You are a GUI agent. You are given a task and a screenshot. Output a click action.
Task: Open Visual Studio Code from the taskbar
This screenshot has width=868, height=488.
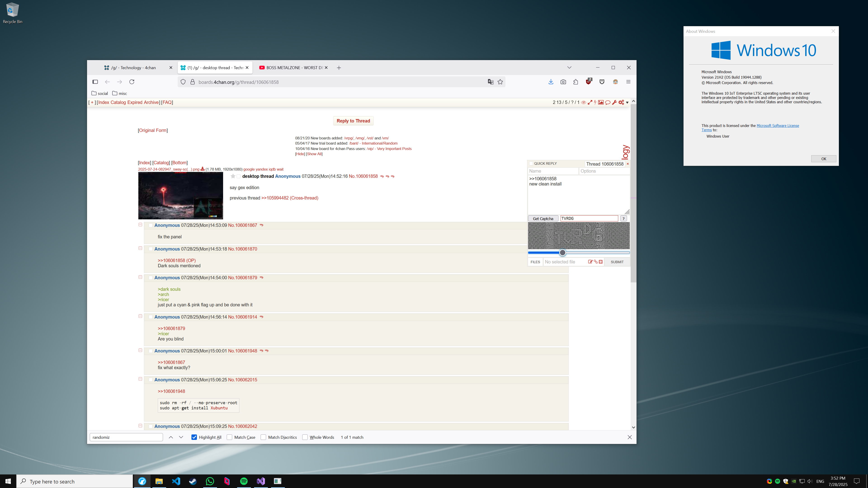176,481
